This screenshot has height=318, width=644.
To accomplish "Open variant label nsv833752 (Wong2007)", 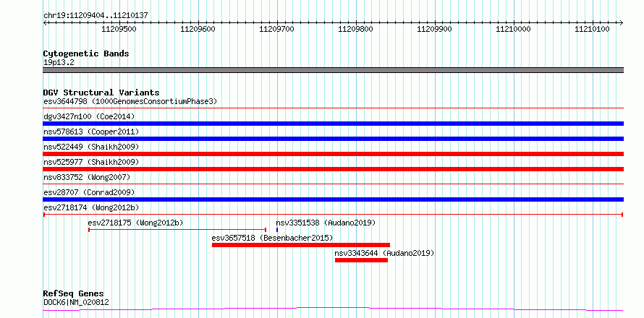I will (x=87, y=177).
